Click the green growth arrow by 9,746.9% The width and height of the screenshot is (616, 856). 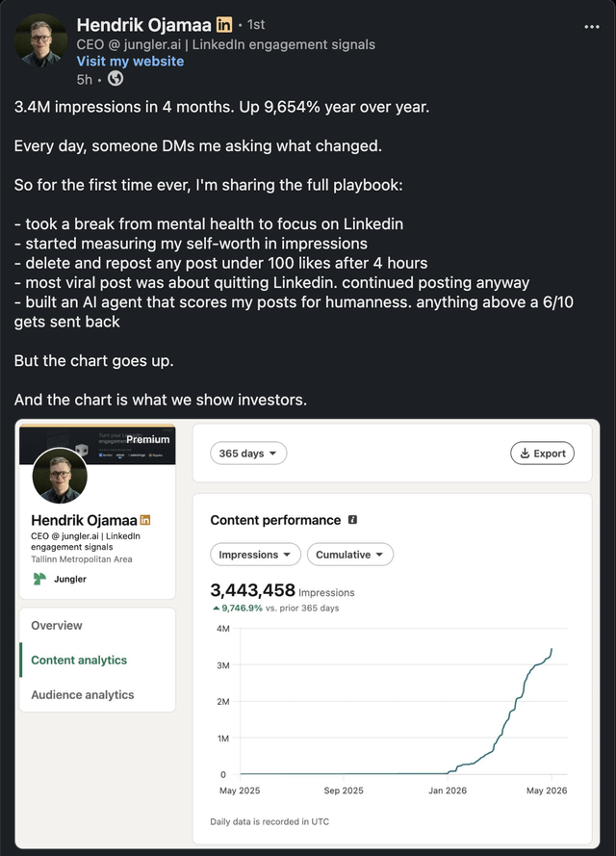216,609
